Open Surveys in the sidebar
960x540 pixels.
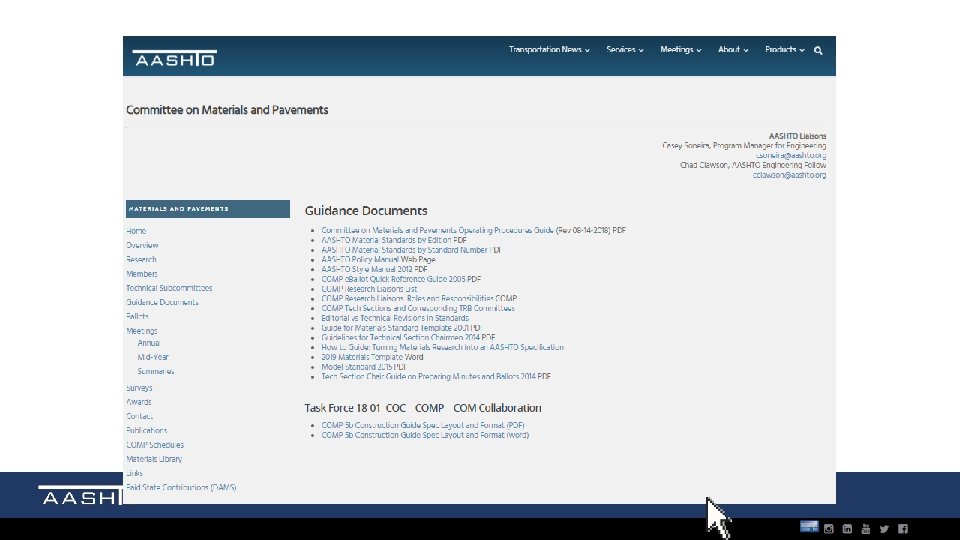click(139, 388)
